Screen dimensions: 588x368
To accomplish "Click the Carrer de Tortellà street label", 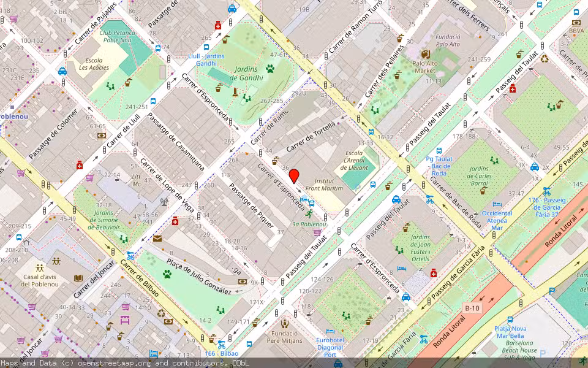I will (x=311, y=137).
